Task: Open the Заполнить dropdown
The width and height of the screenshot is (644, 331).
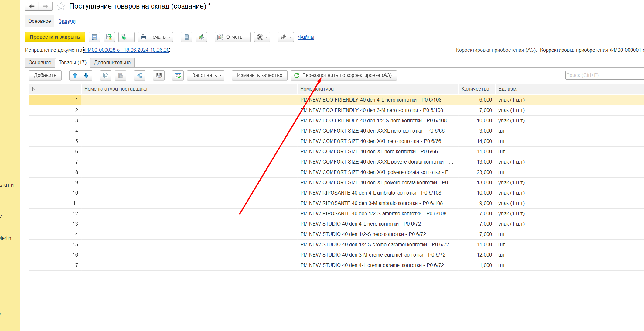Action: click(206, 75)
